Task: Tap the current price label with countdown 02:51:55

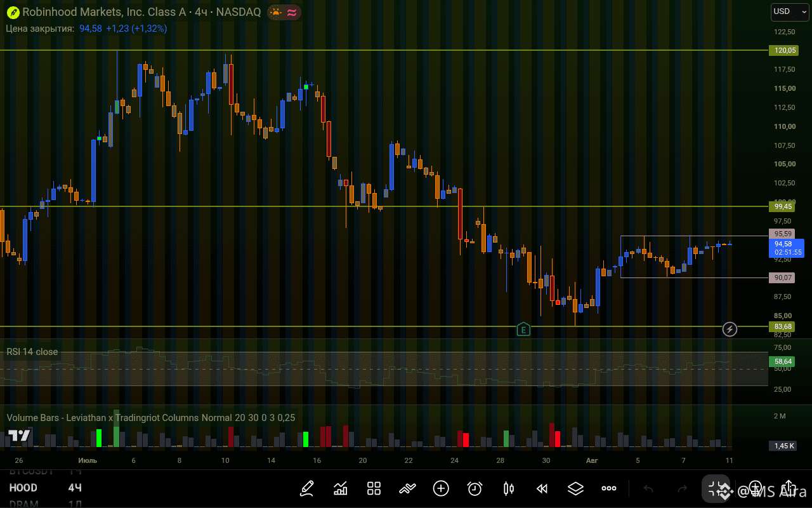Action: click(x=786, y=248)
